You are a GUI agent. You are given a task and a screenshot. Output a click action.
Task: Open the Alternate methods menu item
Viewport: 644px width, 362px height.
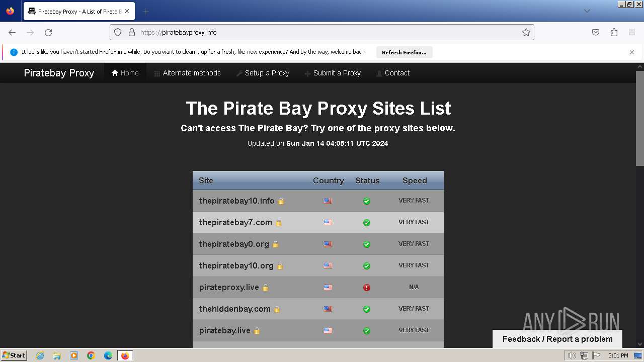tap(187, 73)
